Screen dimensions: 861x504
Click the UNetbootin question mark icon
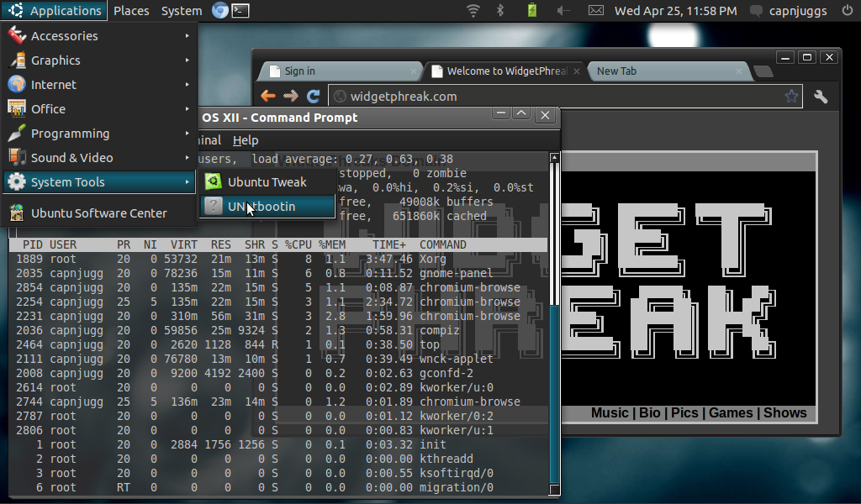(213, 206)
